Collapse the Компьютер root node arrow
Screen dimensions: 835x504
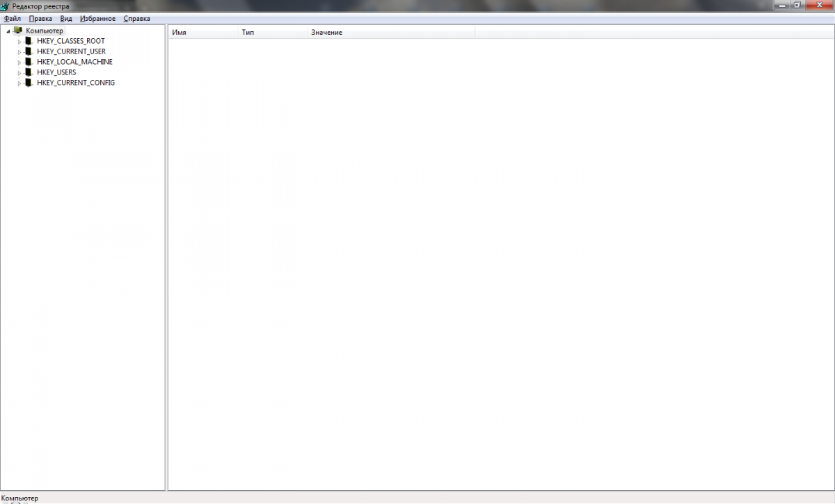coord(8,31)
